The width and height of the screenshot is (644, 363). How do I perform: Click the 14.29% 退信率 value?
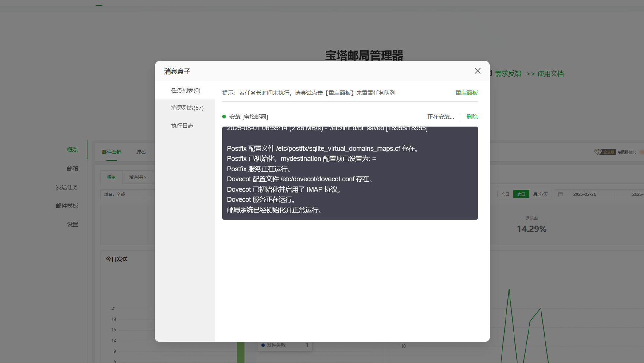pos(532,229)
